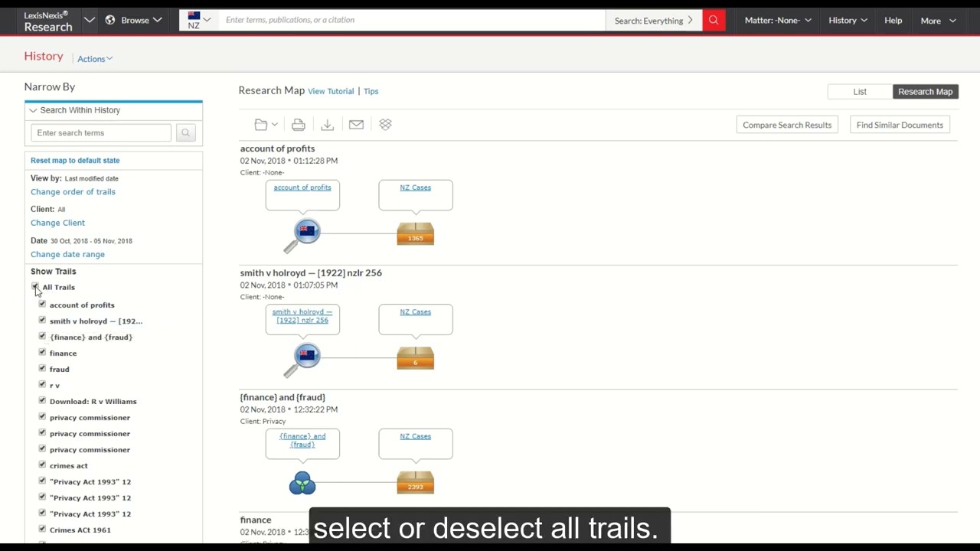Viewport: 980px width, 551px height.
Task: Click the email envelope icon
Action: [356, 125]
